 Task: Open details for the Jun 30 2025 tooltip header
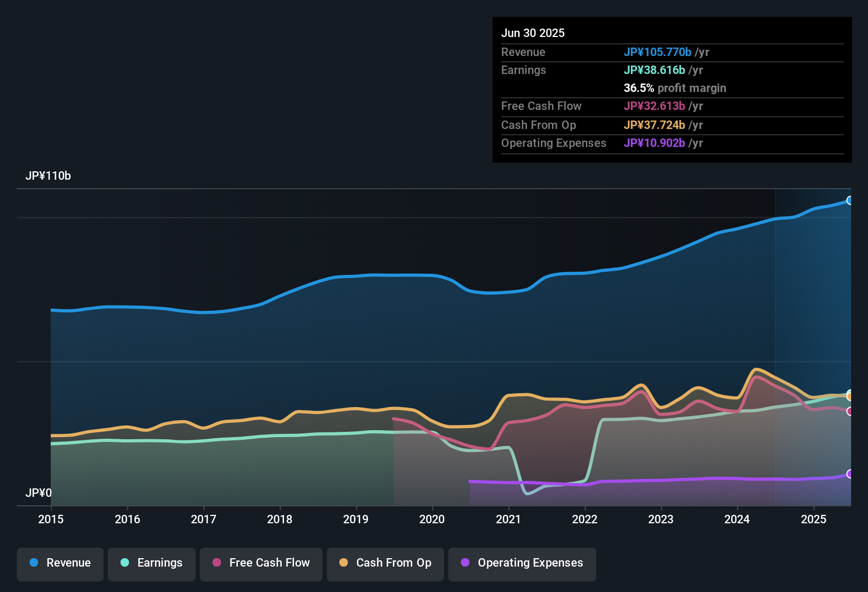pos(533,33)
